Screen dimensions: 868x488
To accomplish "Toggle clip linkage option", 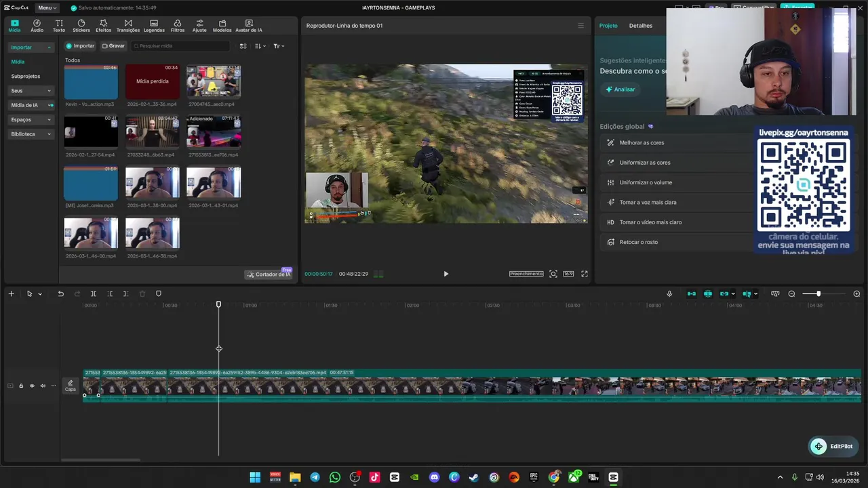I will tap(724, 293).
